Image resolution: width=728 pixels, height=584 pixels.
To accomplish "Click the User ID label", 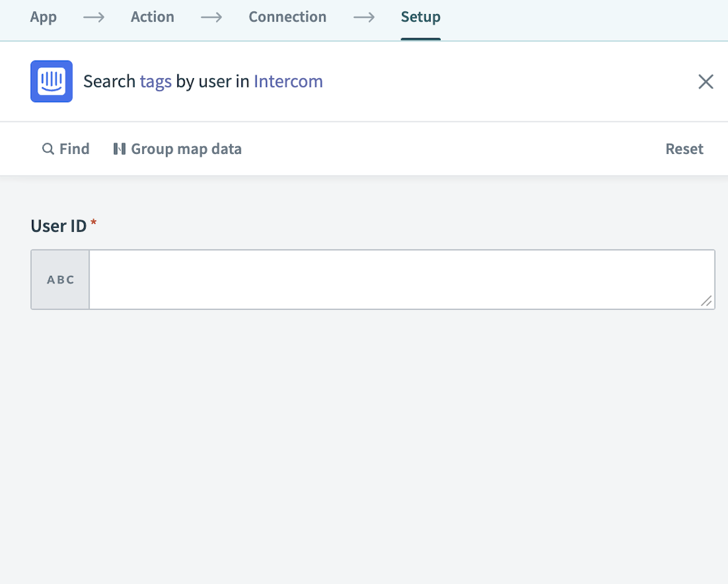I will [x=58, y=226].
